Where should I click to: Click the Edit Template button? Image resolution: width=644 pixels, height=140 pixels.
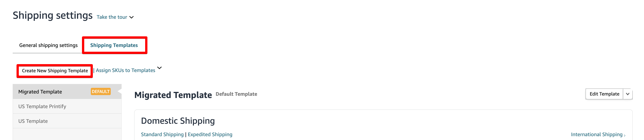pos(604,94)
